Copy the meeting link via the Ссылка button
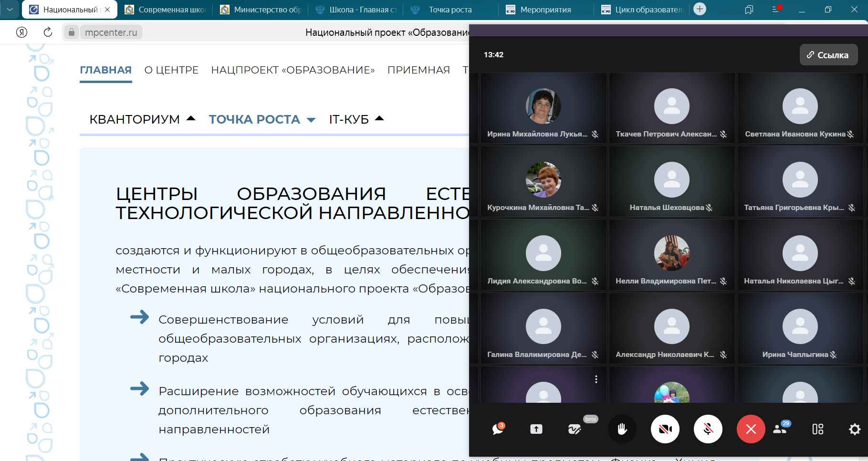The image size is (868, 461). (828, 55)
